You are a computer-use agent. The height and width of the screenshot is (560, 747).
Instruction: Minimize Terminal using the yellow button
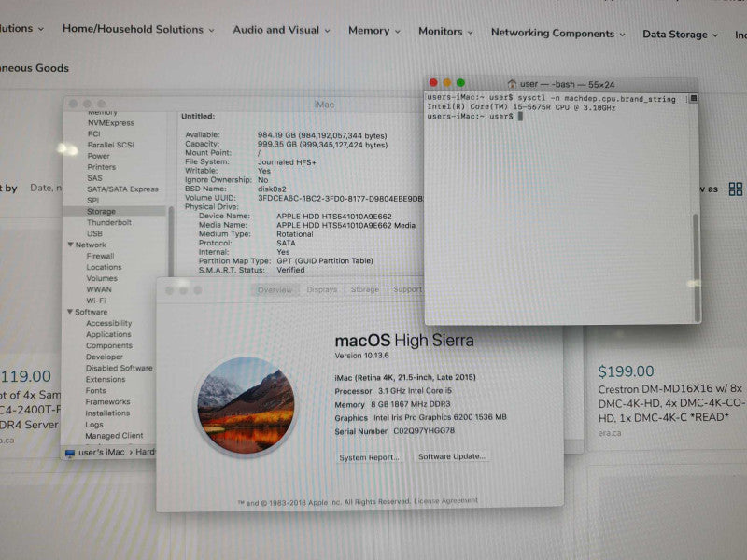tap(447, 82)
